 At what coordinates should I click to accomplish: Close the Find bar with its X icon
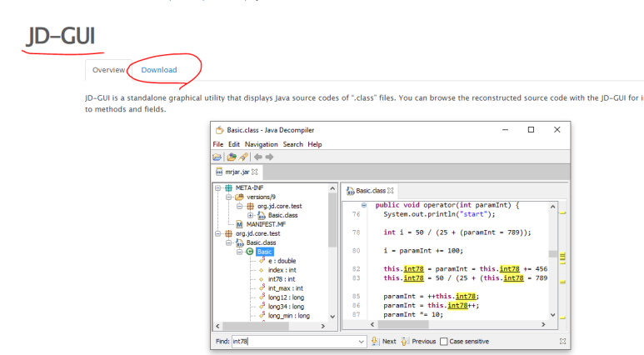[x=562, y=341]
